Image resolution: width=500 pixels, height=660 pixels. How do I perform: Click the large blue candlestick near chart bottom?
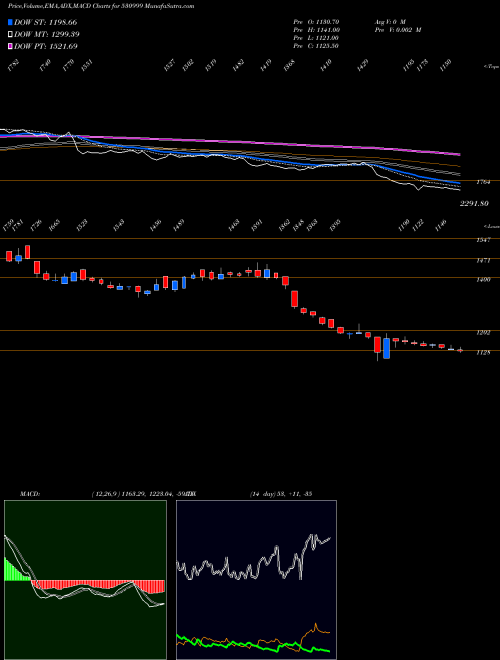pyautogui.click(x=386, y=348)
